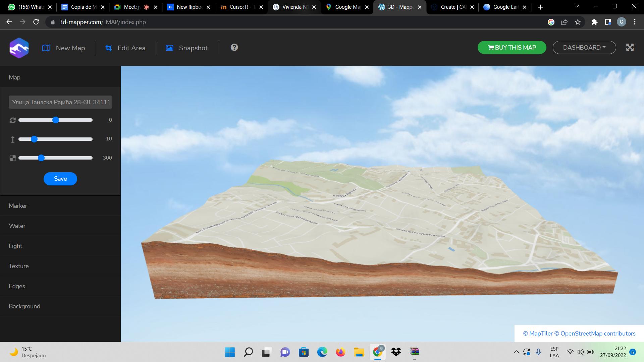Toggle fullscreen with the expand arrows icon
This screenshot has width=644, height=362.
click(630, 48)
